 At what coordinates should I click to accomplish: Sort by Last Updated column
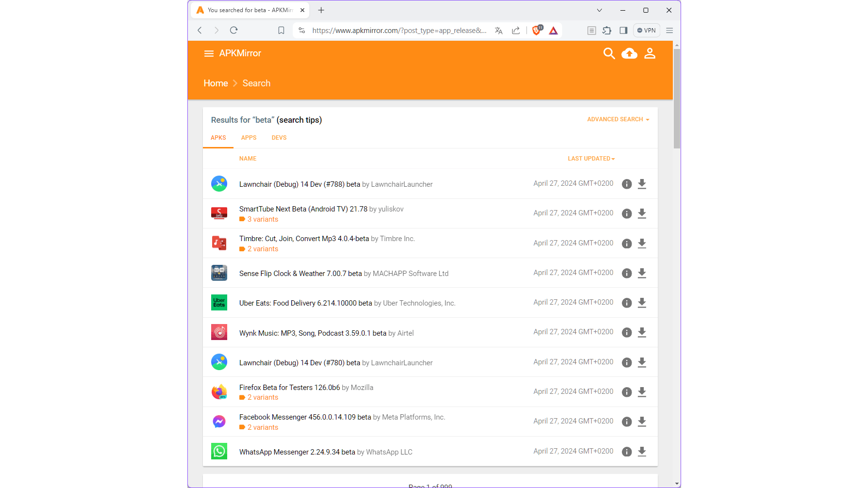tap(591, 159)
